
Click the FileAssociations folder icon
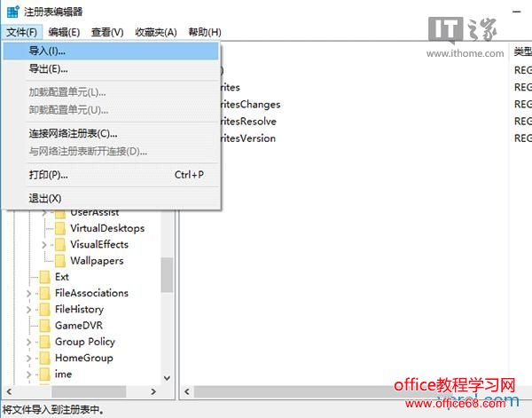pyautogui.click(x=45, y=293)
